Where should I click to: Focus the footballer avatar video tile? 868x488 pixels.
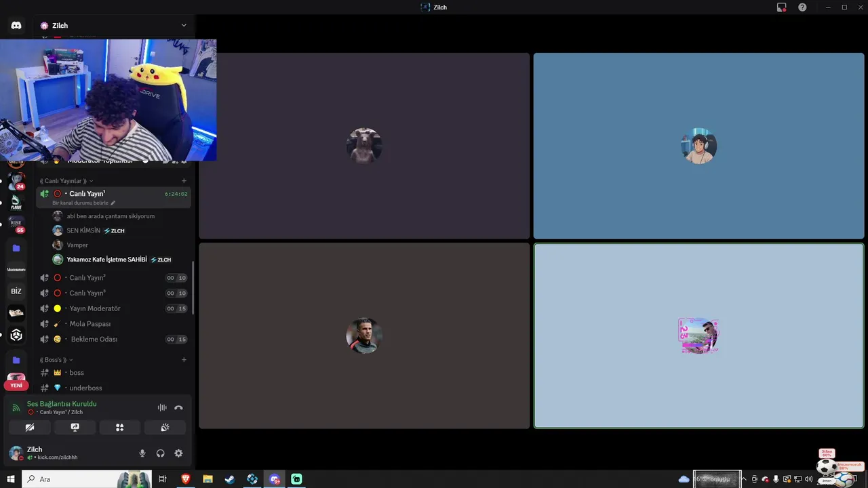click(x=364, y=335)
